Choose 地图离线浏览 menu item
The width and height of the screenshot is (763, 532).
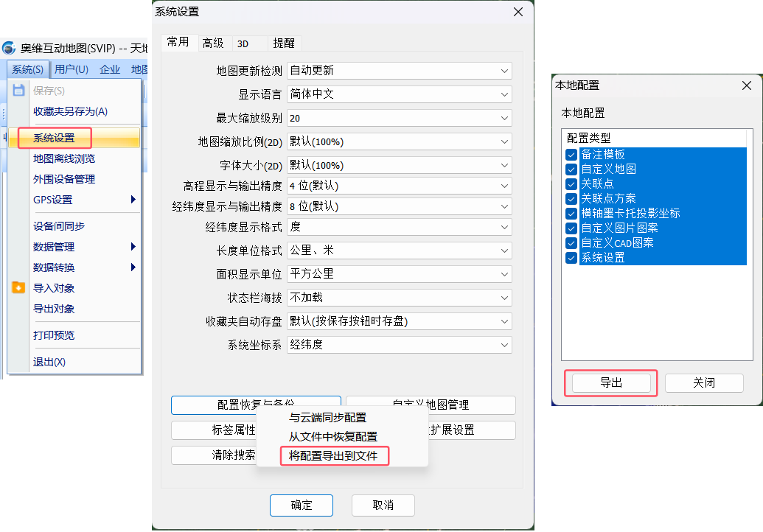(74, 158)
